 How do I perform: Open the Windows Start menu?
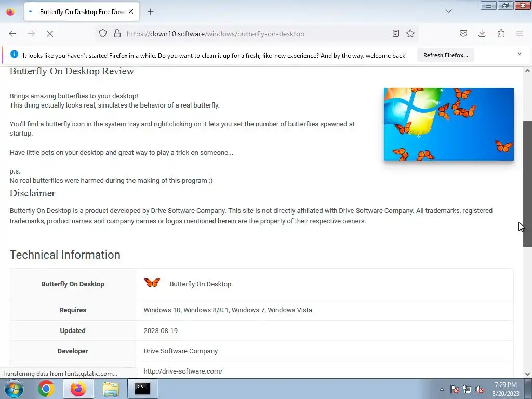click(x=14, y=389)
